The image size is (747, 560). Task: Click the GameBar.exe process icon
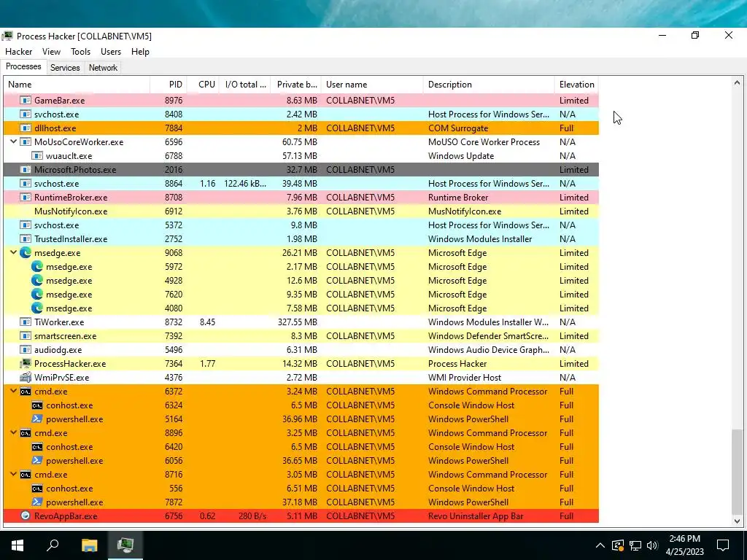(x=26, y=101)
